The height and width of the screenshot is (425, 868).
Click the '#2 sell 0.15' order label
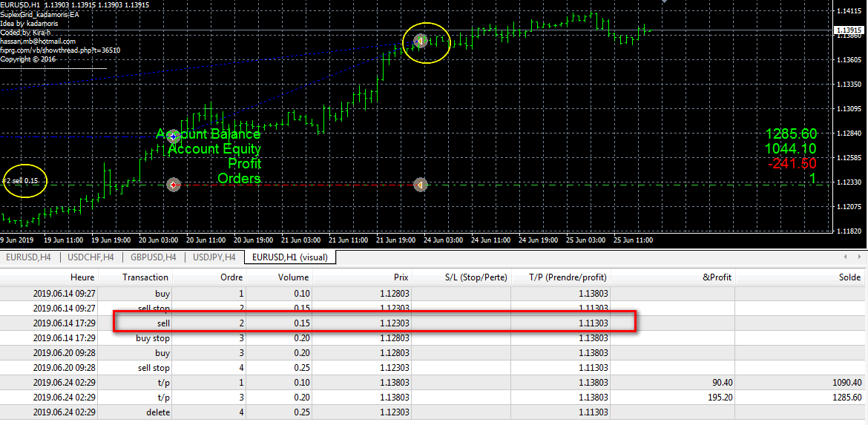point(21,181)
